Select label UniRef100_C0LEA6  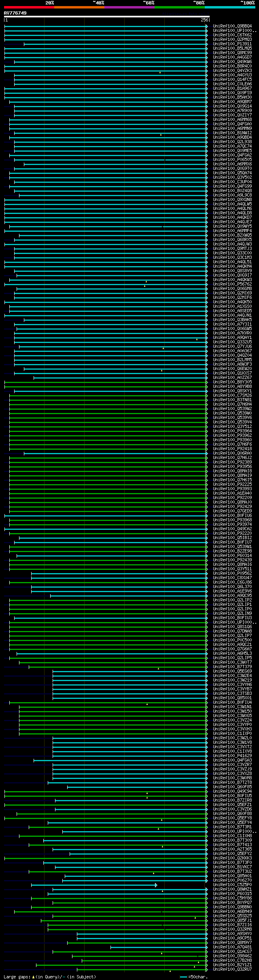point(232,84)
